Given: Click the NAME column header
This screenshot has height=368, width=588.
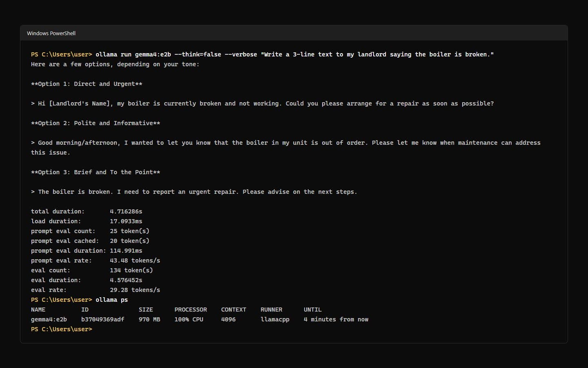Looking at the screenshot, I should click(38, 310).
